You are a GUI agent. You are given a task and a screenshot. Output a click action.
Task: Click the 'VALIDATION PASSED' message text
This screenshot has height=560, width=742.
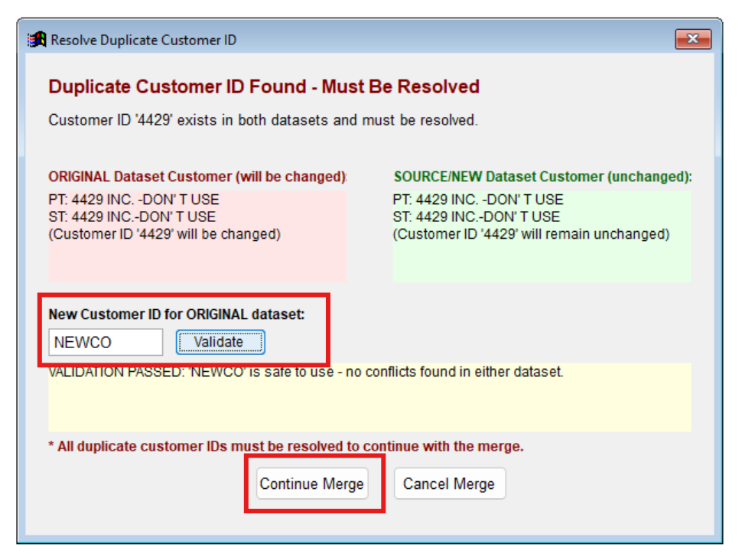pyautogui.click(x=306, y=372)
